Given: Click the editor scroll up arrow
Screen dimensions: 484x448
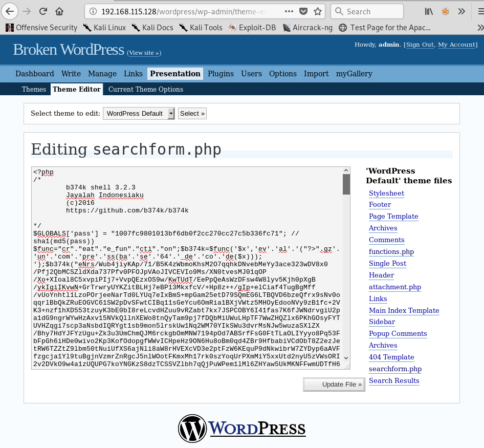Looking at the screenshot, I should 346,170.
